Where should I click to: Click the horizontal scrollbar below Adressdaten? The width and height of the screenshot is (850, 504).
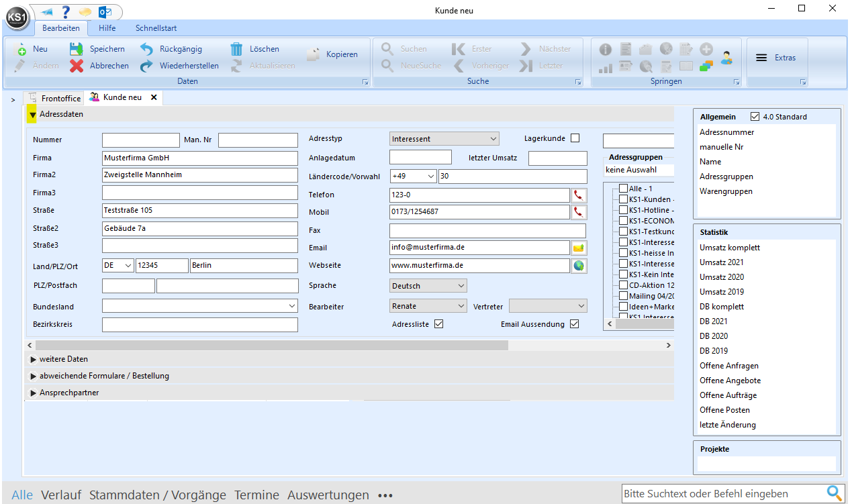[x=269, y=345]
